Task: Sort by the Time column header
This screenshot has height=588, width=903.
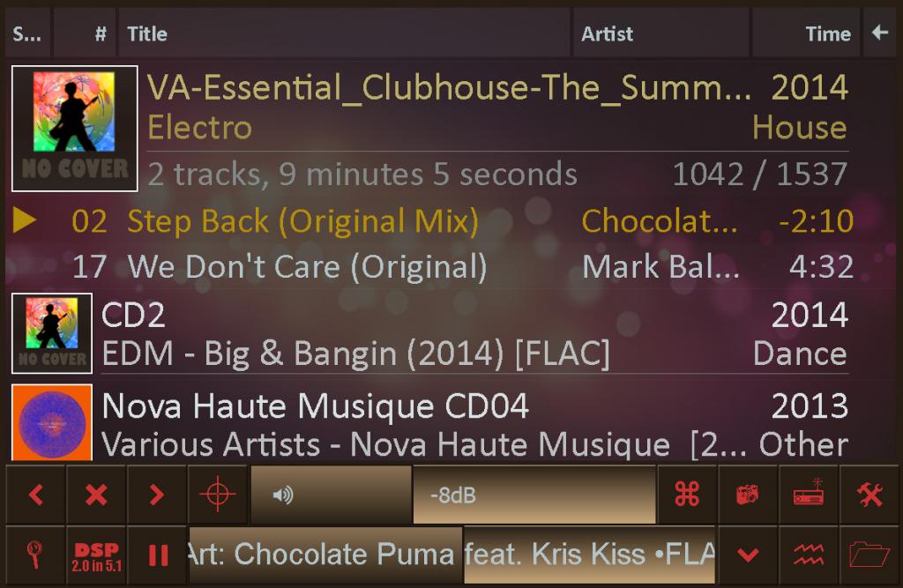Action: [806, 33]
